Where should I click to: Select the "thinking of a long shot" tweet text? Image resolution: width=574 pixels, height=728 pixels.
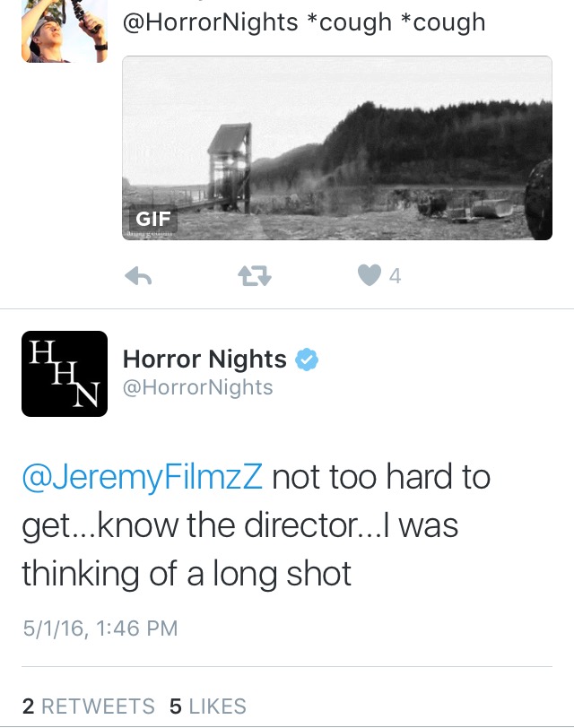(x=187, y=574)
